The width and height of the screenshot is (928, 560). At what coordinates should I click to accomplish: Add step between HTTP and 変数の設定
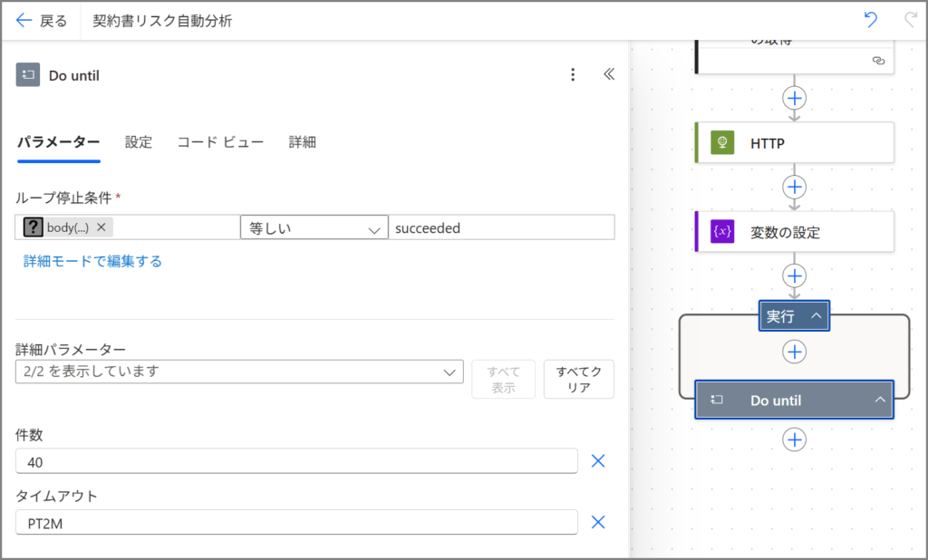coord(795,187)
